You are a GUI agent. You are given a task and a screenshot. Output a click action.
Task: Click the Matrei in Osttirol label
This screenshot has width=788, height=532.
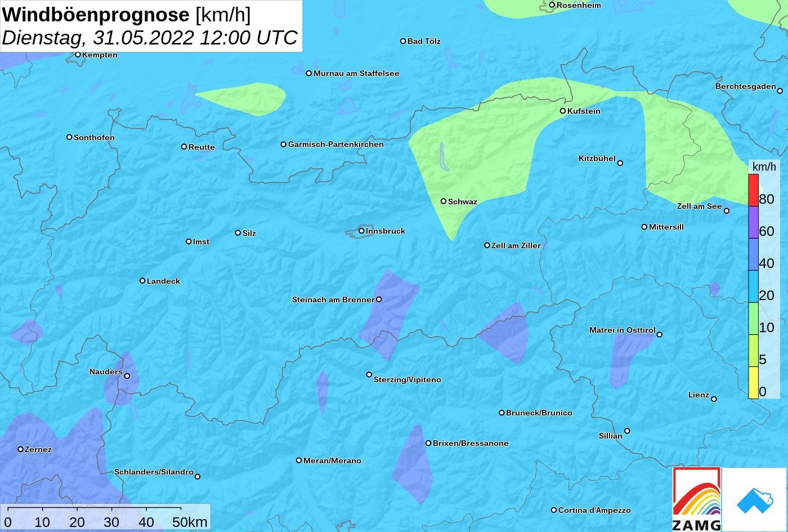click(x=623, y=330)
